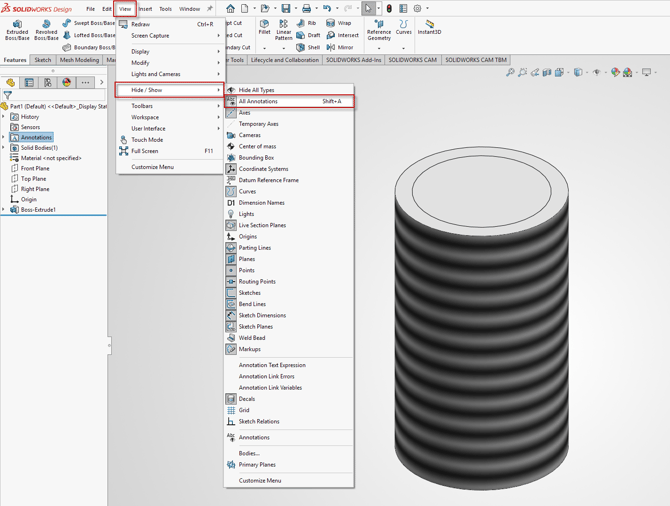Image resolution: width=670 pixels, height=506 pixels.
Task: Select the Swept Boss/Base tool
Action: pyautogui.click(x=89, y=23)
